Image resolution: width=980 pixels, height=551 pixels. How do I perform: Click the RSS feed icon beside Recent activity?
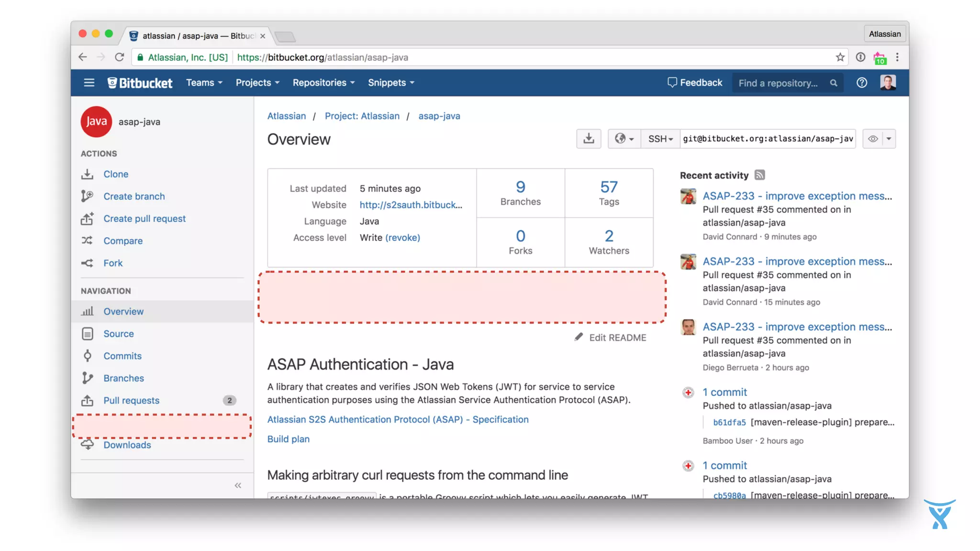coord(759,175)
